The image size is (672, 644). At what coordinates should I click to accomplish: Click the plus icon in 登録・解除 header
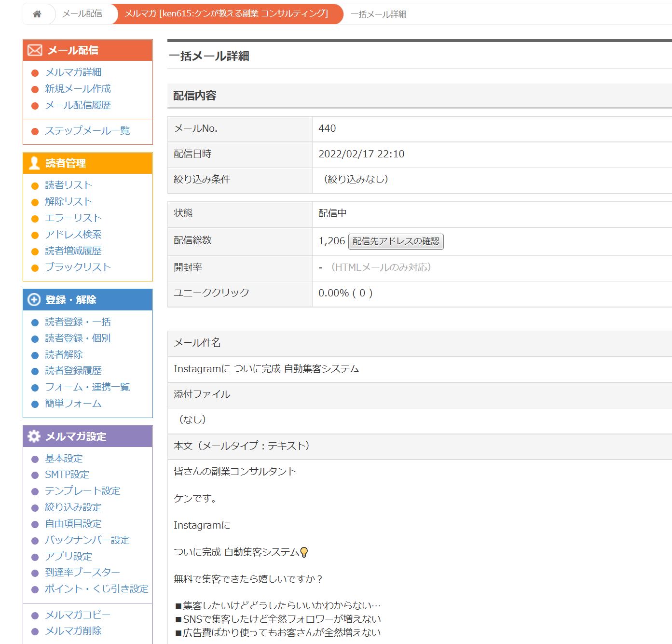34,300
